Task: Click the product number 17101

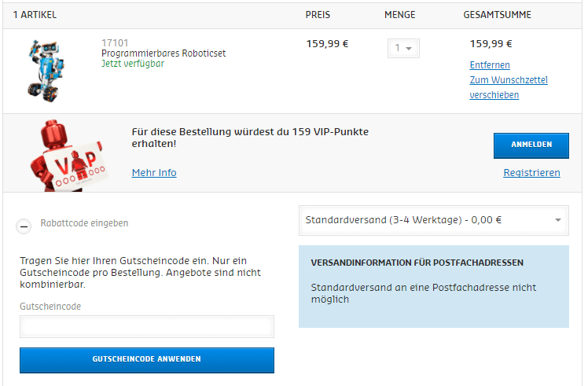Action: click(115, 43)
